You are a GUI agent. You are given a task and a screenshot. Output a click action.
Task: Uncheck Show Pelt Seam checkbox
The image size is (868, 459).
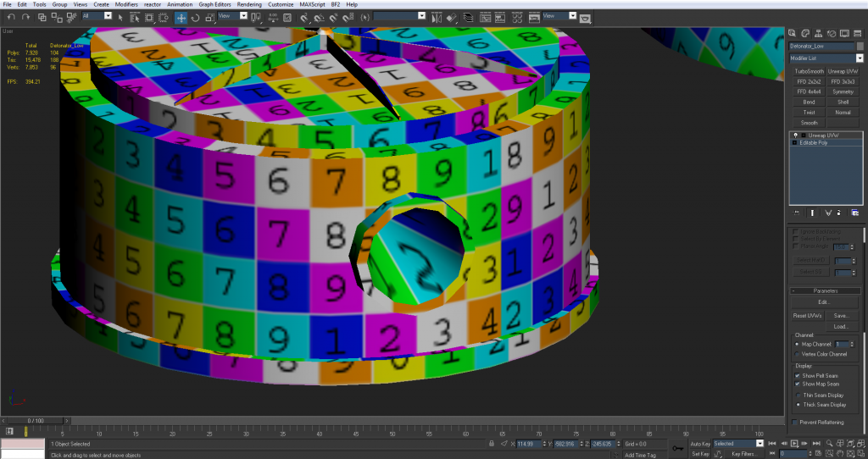(x=798, y=375)
